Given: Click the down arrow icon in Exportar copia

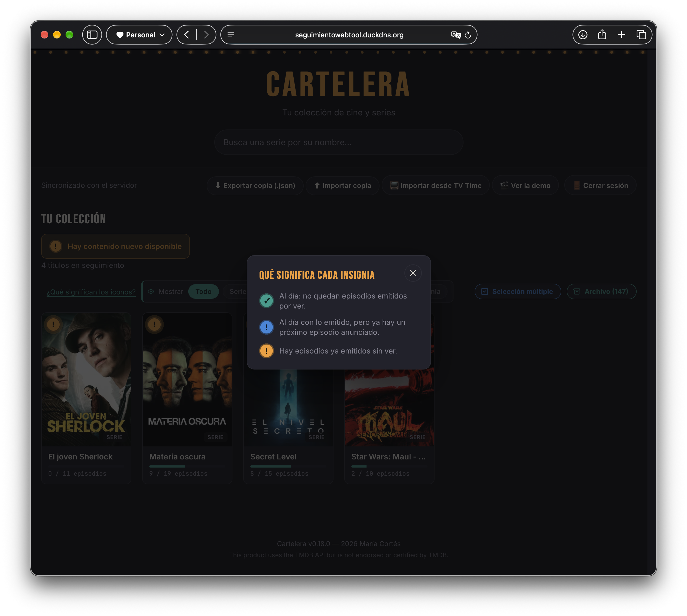Looking at the screenshot, I should pos(218,185).
